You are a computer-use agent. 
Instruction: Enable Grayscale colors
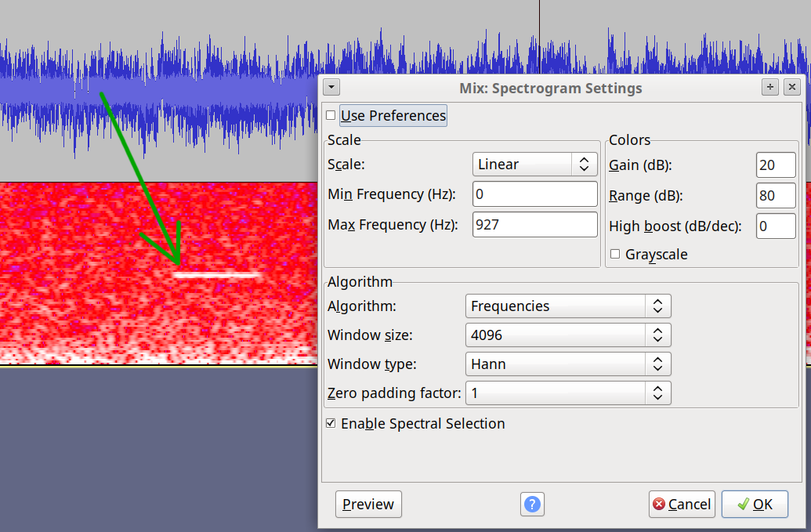(615, 254)
